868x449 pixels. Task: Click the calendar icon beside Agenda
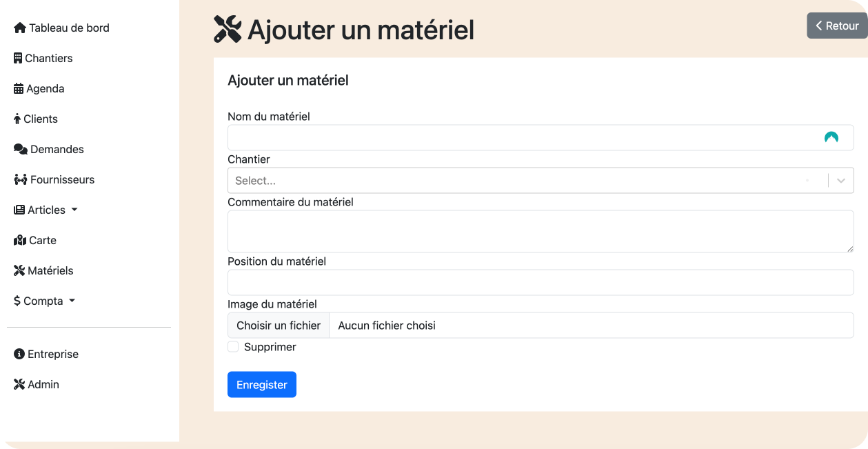tap(19, 89)
